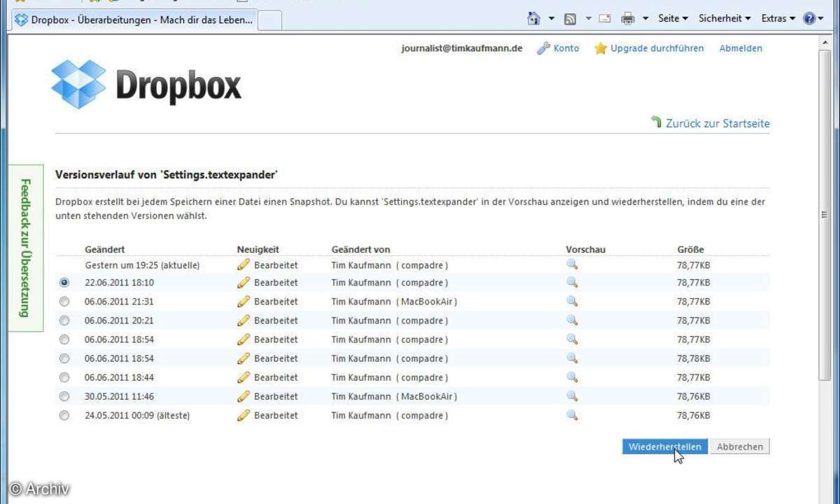
Task: Expand the Home button dropdown arrow
Action: pos(551,19)
